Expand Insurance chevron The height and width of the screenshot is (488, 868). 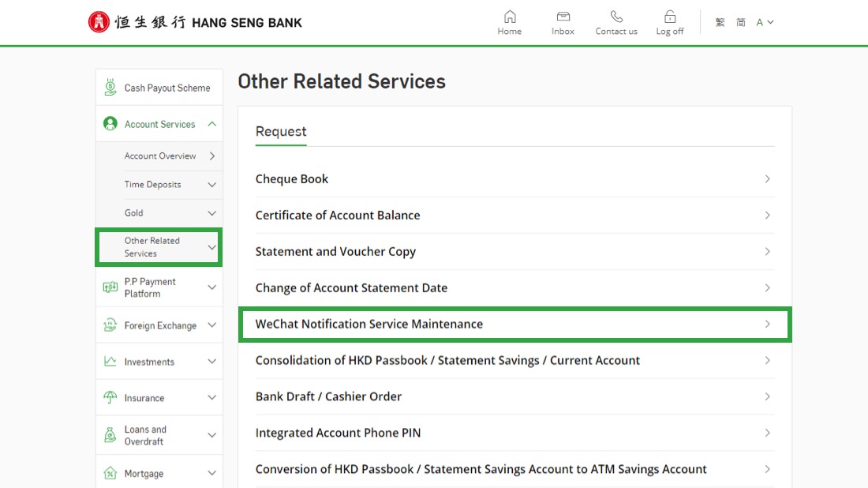tap(212, 398)
